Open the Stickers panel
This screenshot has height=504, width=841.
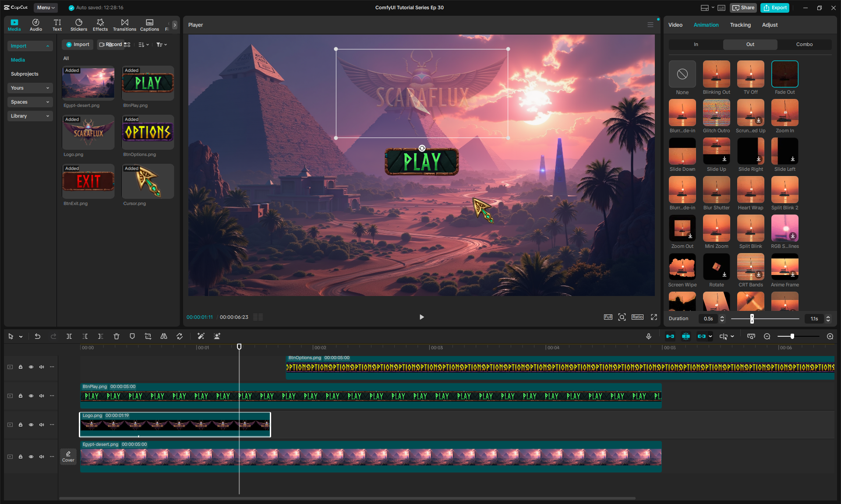point(79,25)
